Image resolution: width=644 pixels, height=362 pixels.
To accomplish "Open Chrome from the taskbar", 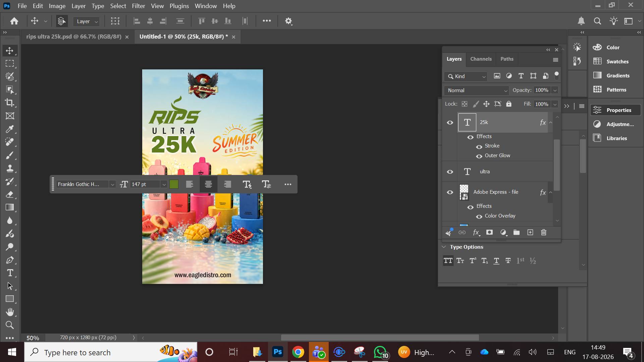I will pyautogui.click(x=298, y=352).
